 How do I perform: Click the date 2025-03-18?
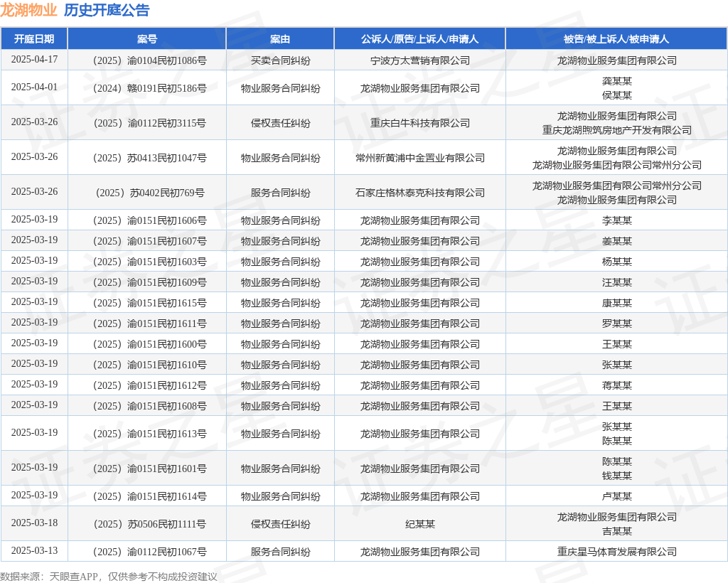(x=34, y=523)
